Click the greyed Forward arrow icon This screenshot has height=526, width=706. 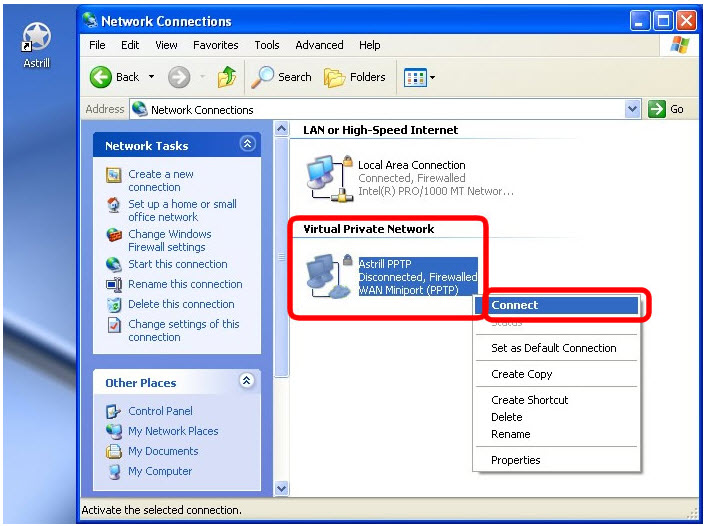[x=179, y=77]
